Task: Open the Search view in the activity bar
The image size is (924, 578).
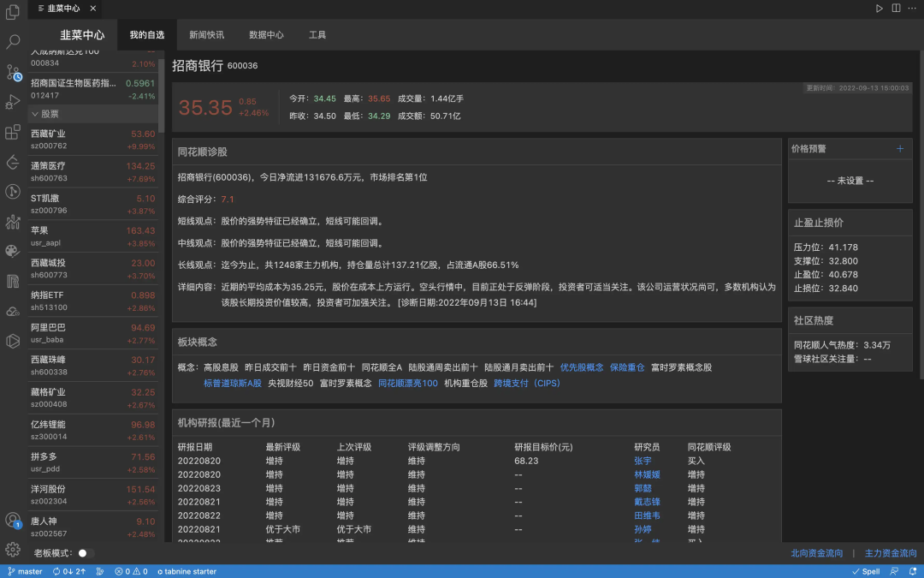Action: 13,41
